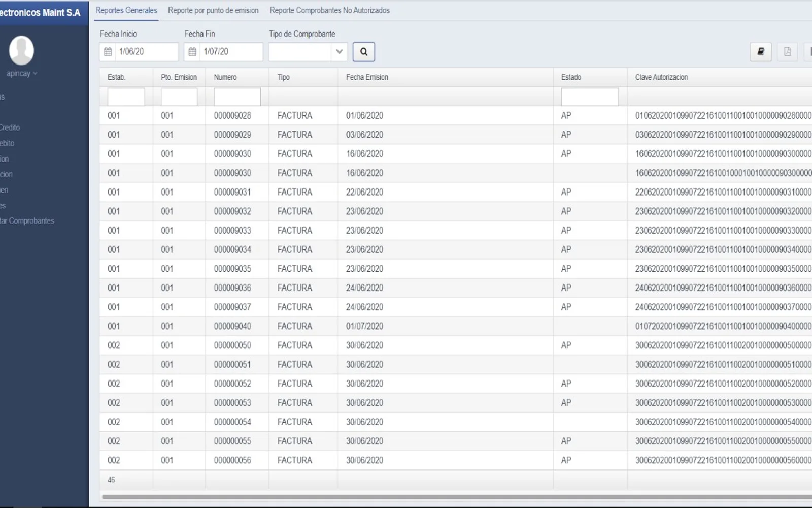The width and height of the screenshot is (812, 508).
Task: Select invoice number 000009032
Action: coord(232,211)
